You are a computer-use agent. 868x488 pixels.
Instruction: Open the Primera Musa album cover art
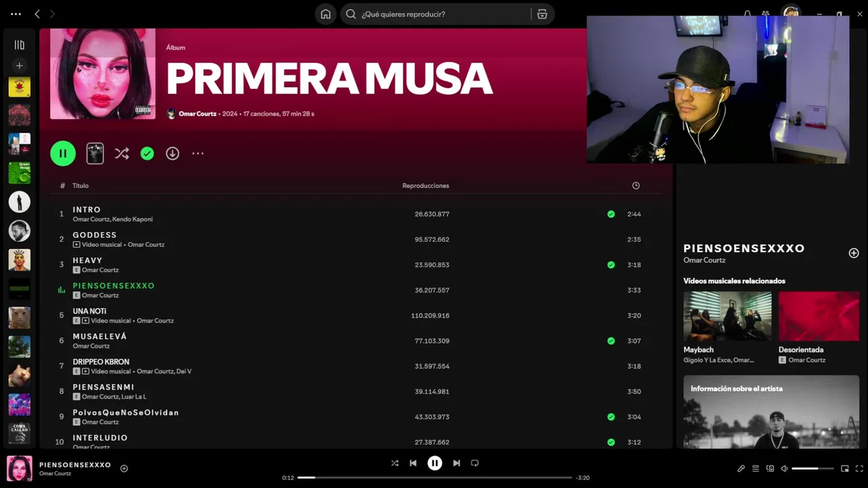click(x=102, y=74)
